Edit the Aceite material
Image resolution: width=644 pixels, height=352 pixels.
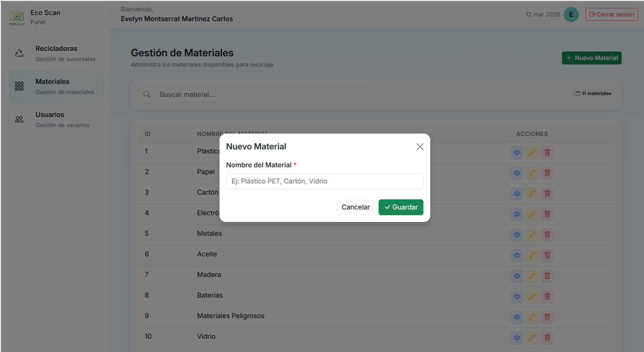tap(532, 255)
